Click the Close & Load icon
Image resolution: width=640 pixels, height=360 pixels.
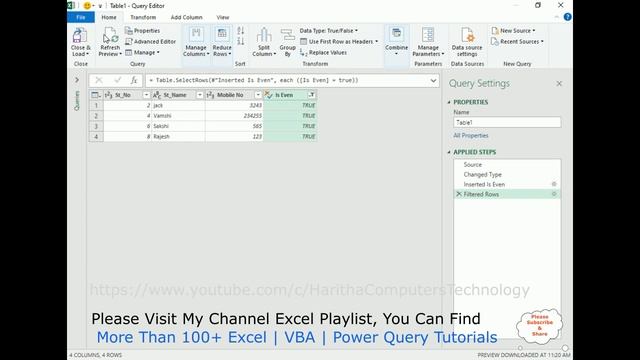click(x=80, y=36)
